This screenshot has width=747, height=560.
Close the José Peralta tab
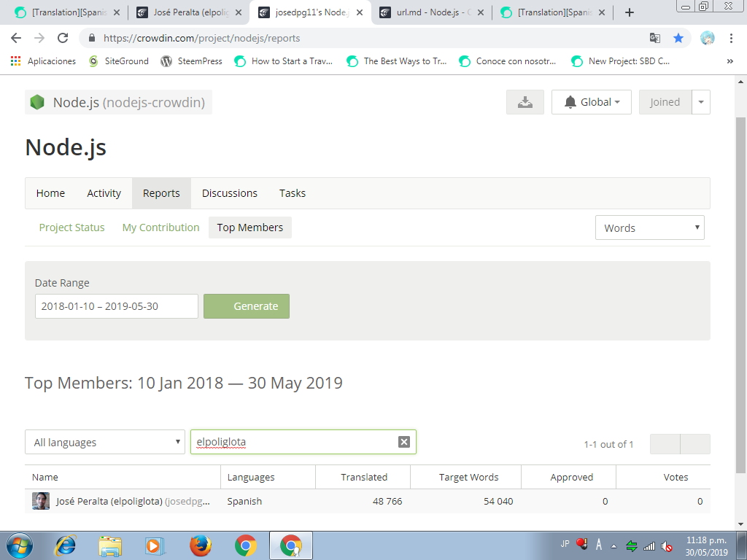(239, 12)
